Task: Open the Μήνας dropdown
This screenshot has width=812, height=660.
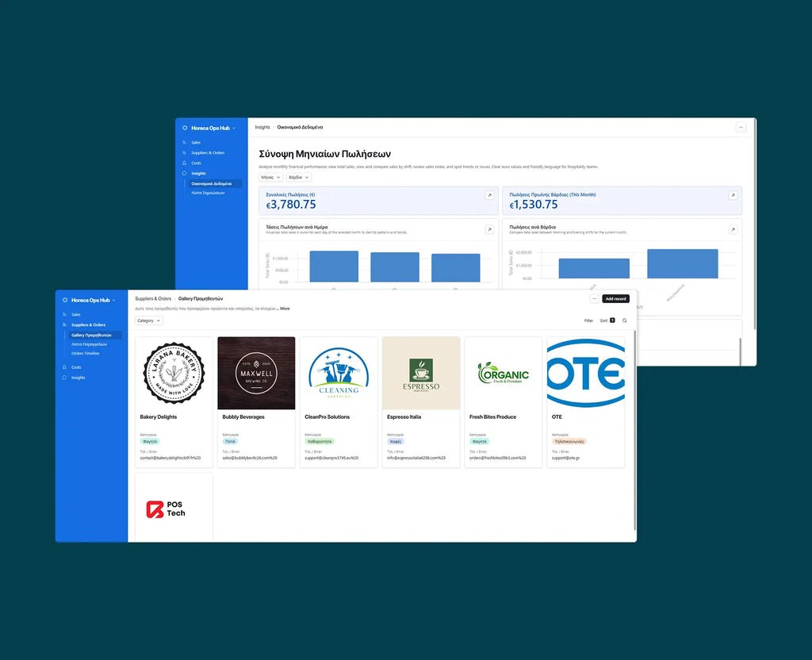Action: click(270, 178)
